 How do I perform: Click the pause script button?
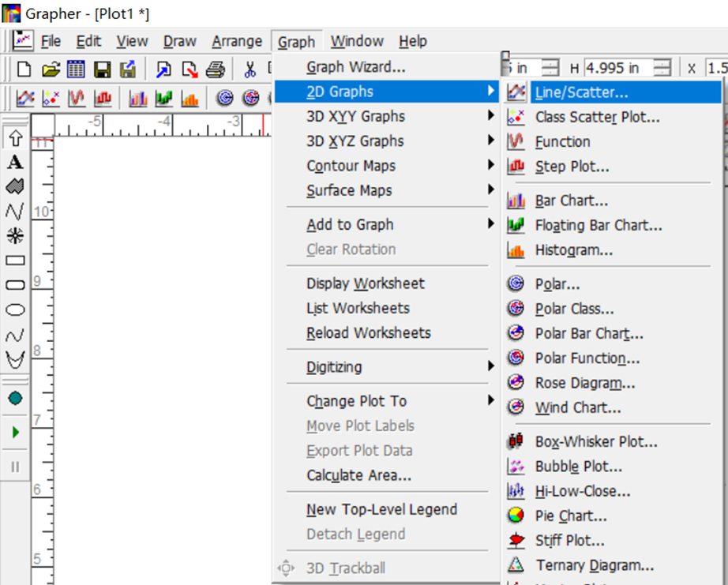point(15,467)
